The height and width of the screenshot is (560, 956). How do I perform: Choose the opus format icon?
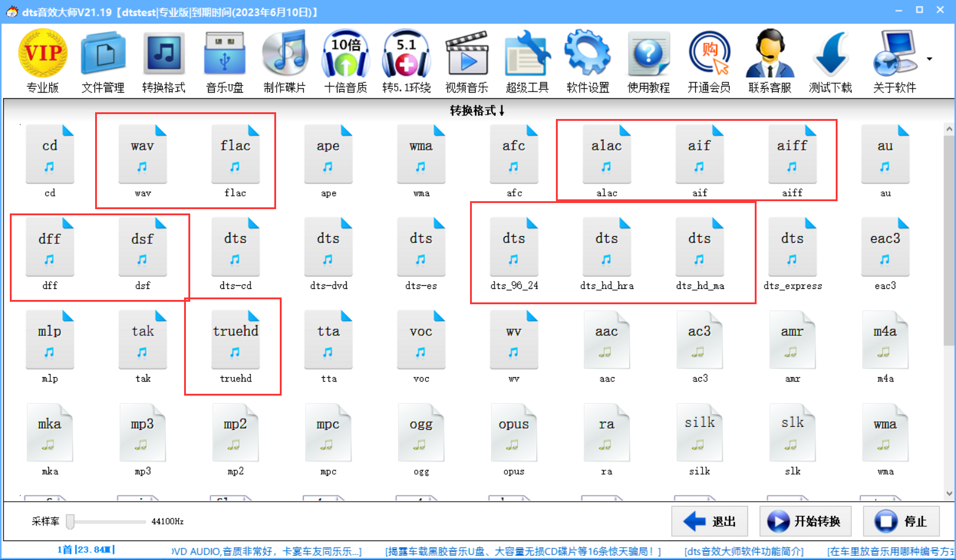pos(514,439)
